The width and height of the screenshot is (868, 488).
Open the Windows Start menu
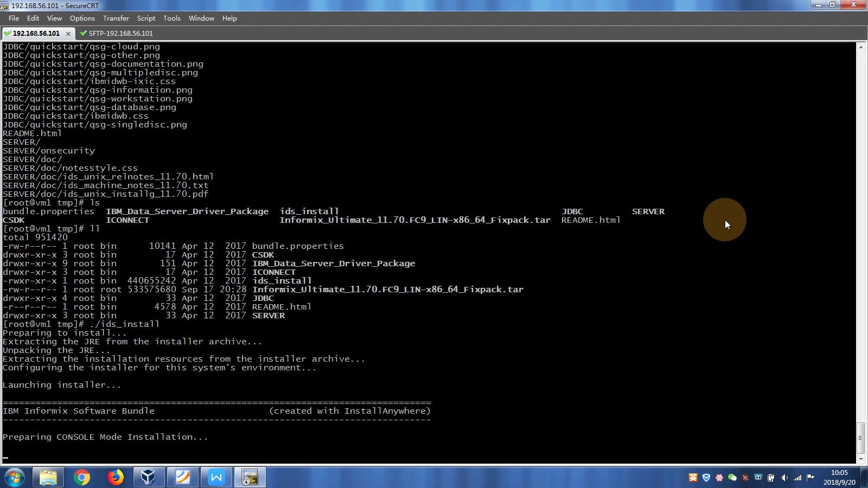coord(15,477)
